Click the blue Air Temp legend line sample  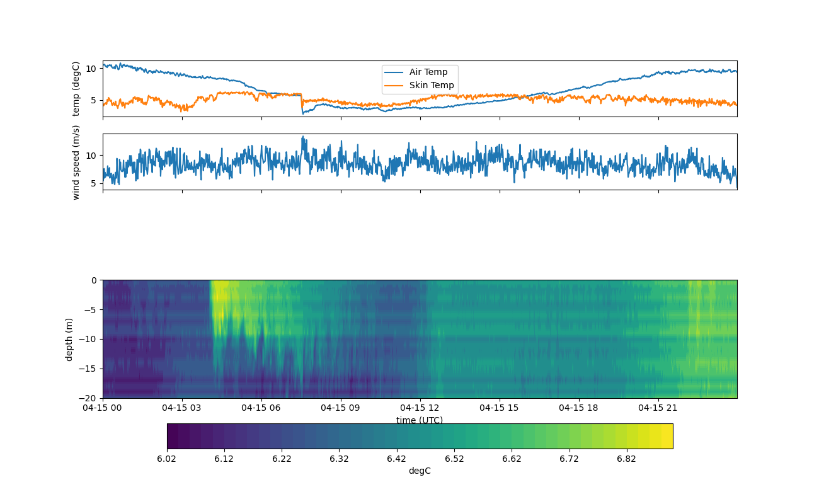395,72
